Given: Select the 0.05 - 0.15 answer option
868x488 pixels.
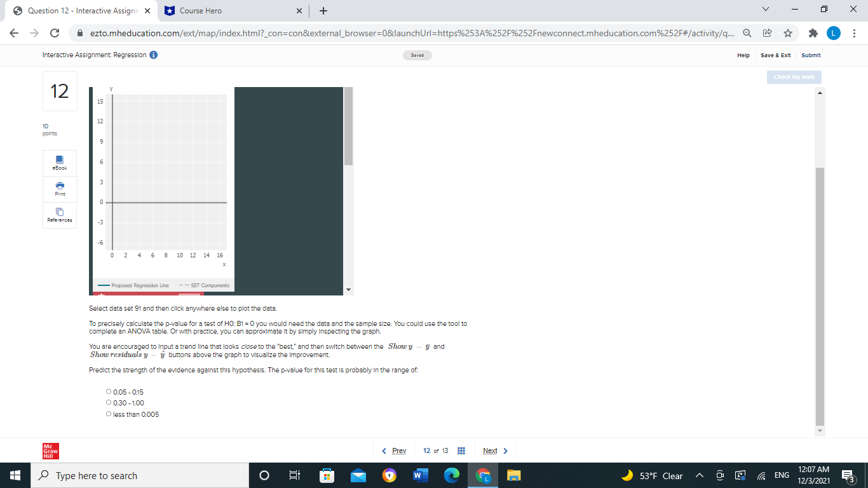Looking at the screenshot, I should (109, 391).
